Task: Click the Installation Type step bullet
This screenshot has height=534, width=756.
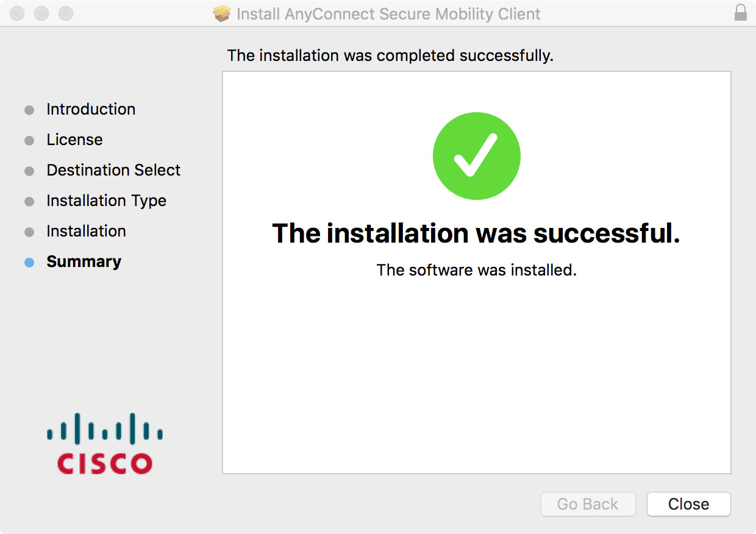Action: (x=29, y=201)
